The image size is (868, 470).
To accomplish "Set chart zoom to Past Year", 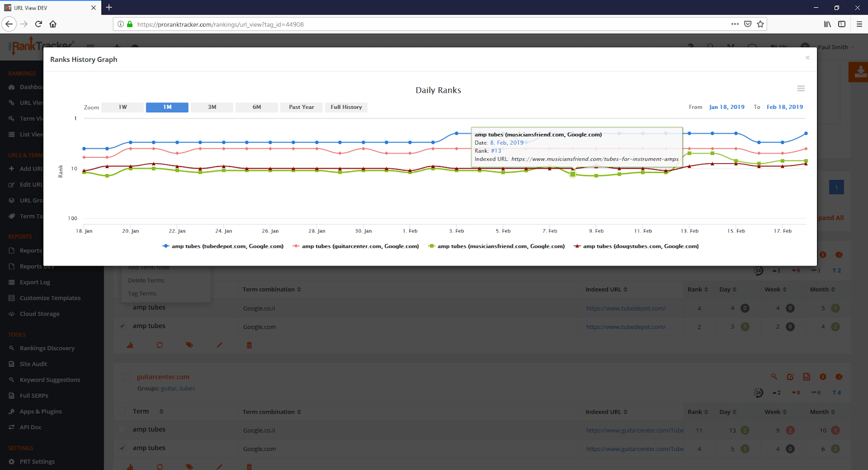I will (302, 107).
